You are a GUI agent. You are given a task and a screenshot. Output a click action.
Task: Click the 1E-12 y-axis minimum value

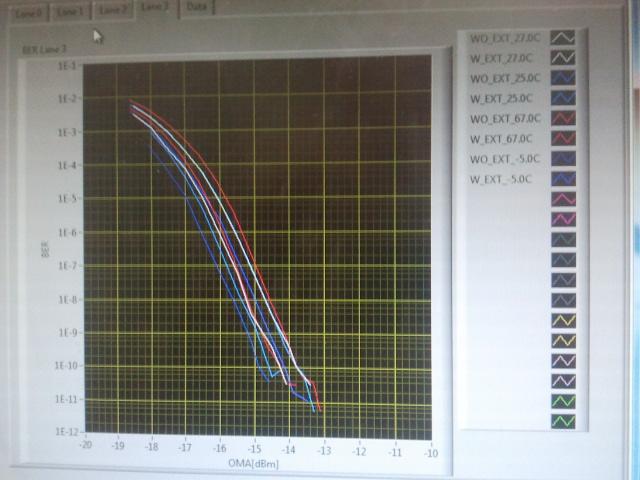pos(67,432)
